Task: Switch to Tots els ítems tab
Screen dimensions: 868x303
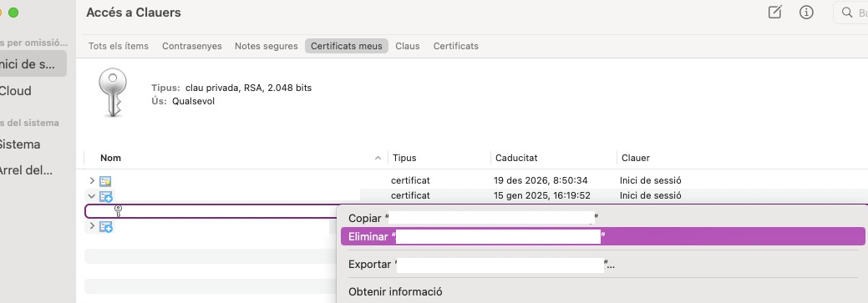Action: pos(119,46)
